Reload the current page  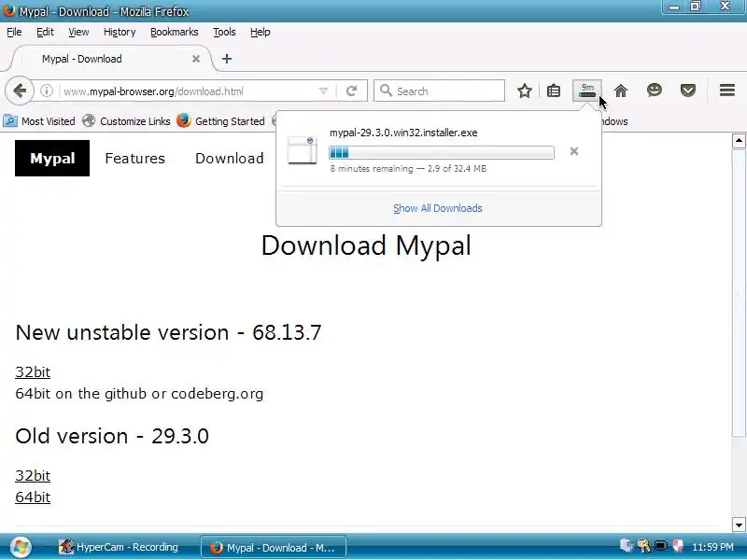tap(352, 91)
